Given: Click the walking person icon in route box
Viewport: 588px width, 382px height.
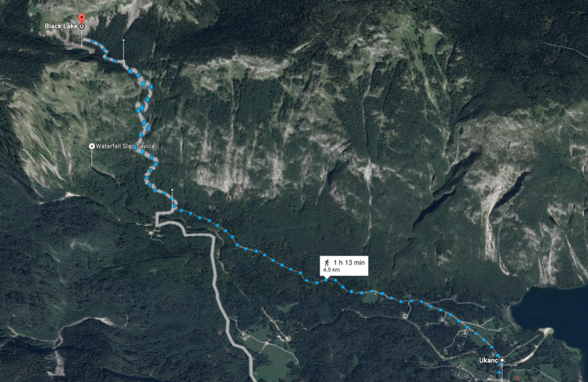Looking at the screenshot, I should point(327,262).
